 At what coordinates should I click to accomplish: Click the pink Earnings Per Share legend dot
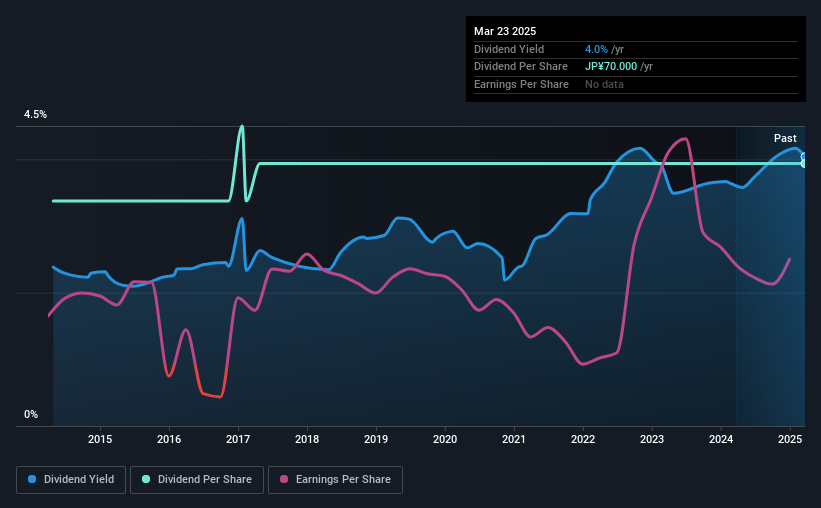pyautogui.click(x=284, y=479)
